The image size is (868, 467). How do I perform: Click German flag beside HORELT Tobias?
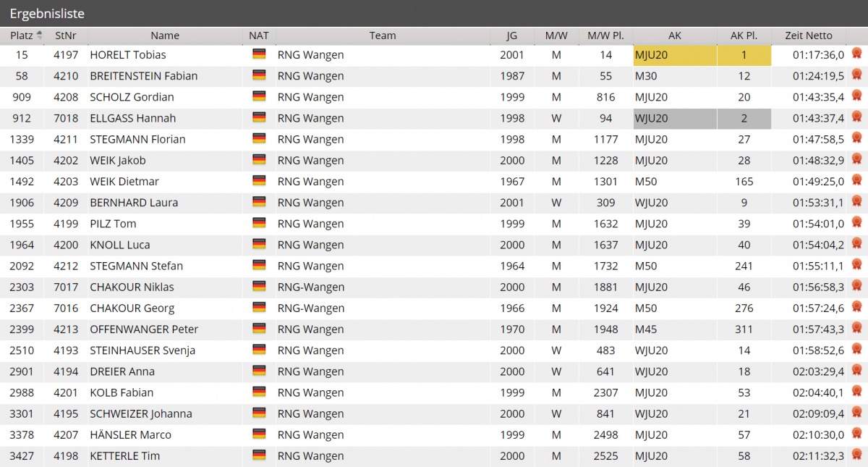259,54
